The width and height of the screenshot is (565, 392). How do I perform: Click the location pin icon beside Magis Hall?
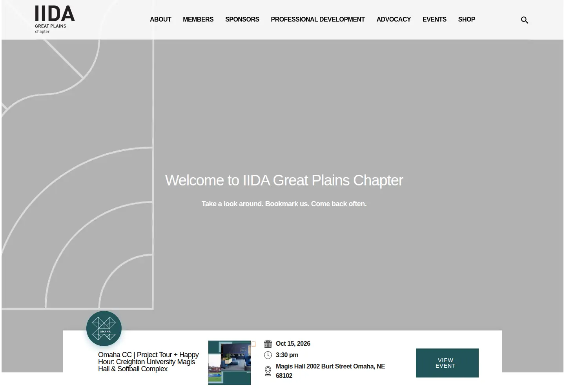click(268, 371)
